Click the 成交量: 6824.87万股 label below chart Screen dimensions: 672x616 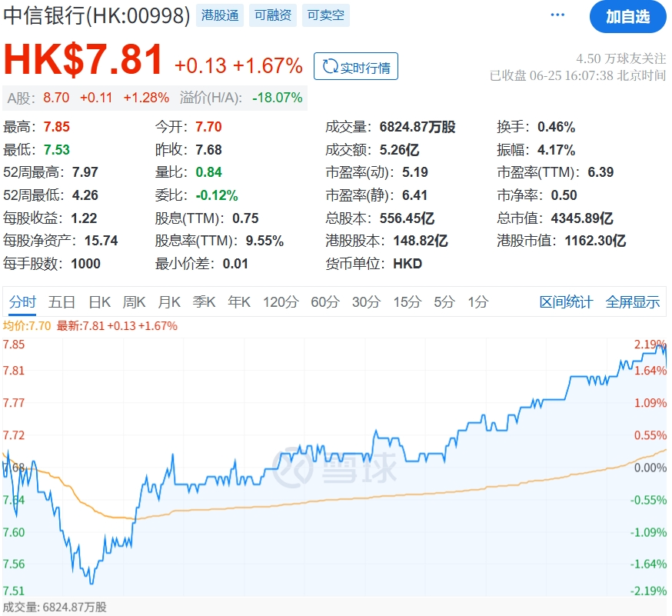55,608
